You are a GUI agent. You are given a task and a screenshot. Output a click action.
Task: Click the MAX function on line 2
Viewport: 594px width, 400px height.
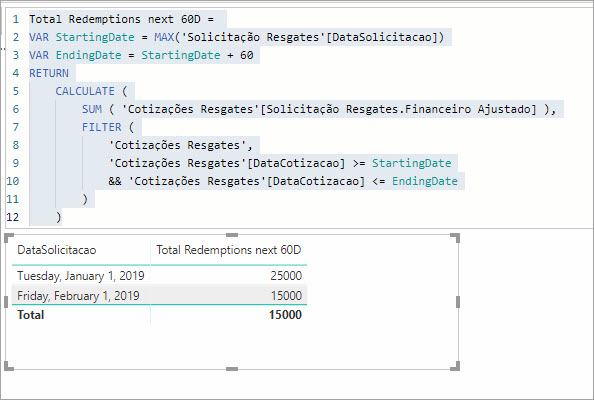(164, 37)
